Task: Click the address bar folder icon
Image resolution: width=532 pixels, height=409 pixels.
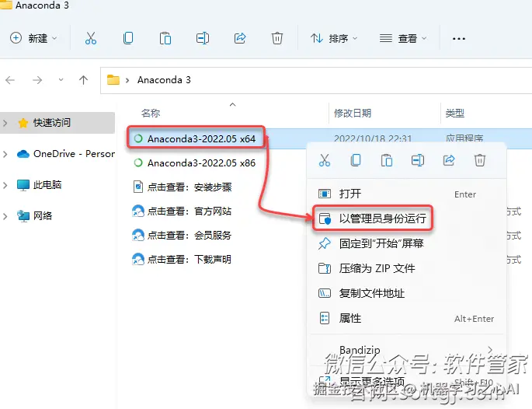Action: (x=113, y=80)
